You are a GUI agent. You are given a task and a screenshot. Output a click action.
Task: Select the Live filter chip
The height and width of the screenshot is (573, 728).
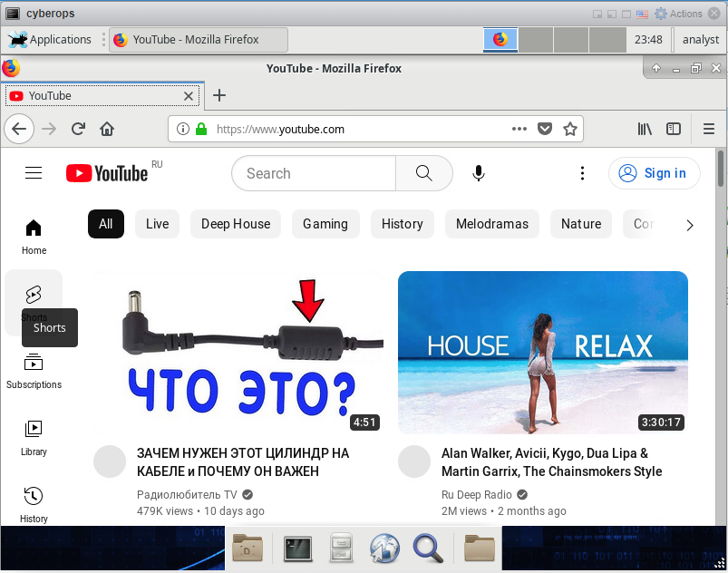point(158,224)
